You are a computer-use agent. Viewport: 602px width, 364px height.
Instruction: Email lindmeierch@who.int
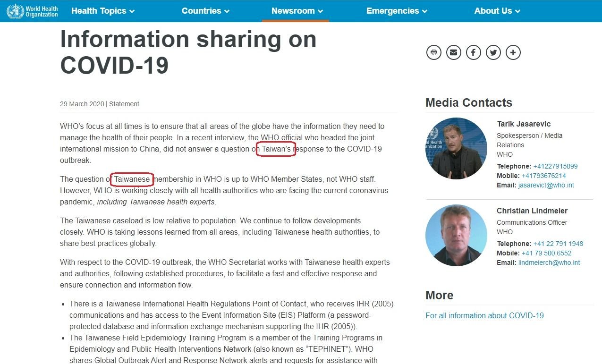pyautogui.click(x=549, y=262)
